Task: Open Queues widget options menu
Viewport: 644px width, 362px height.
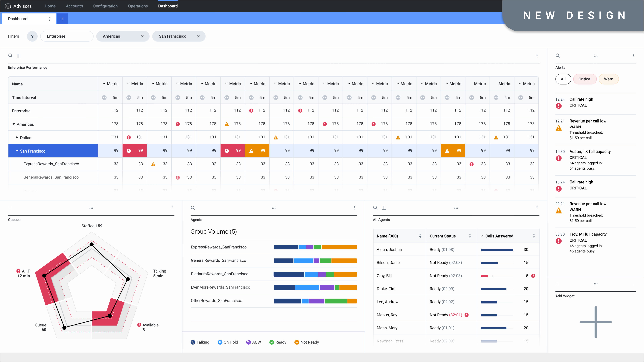Action: [x=172, y=208]
